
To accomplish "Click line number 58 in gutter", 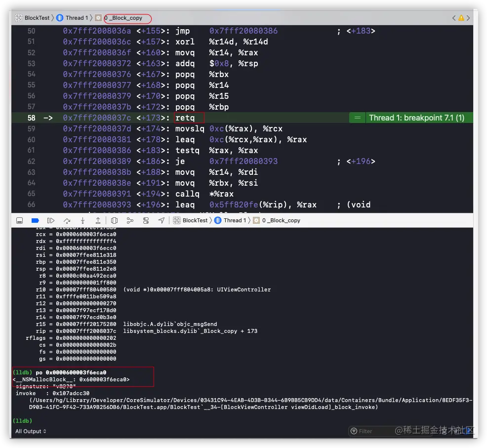I will (x=32, y=118).
